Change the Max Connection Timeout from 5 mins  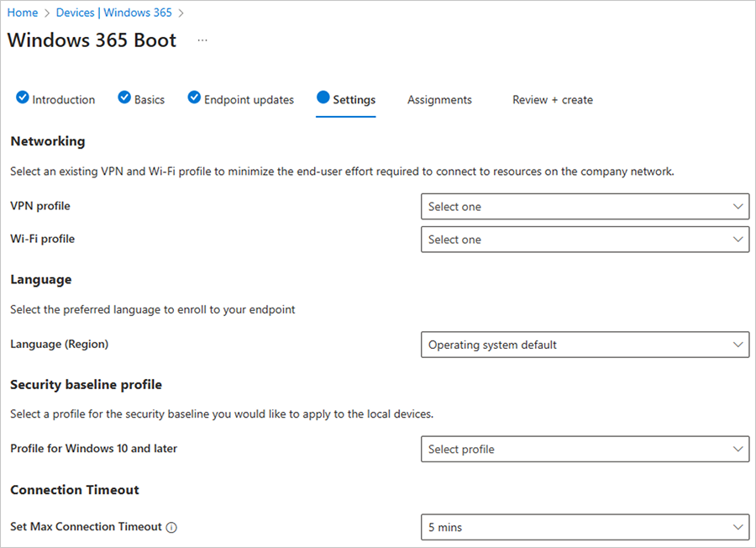(585, 527)
